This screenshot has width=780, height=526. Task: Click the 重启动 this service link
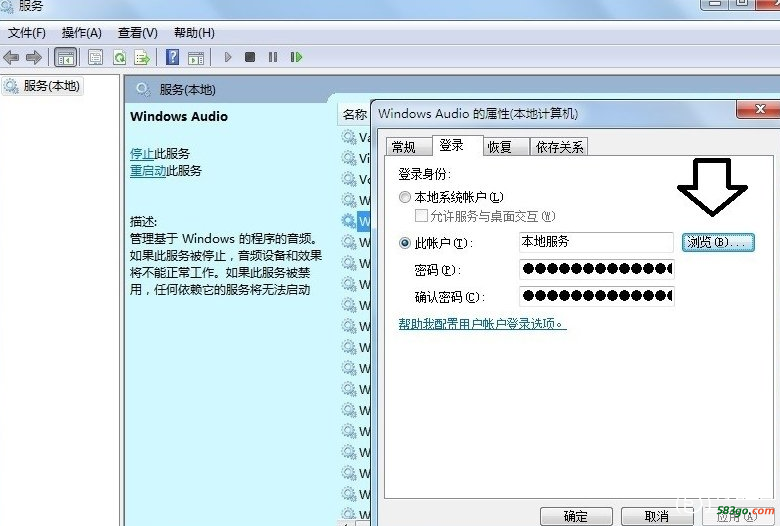click(148, 171)
